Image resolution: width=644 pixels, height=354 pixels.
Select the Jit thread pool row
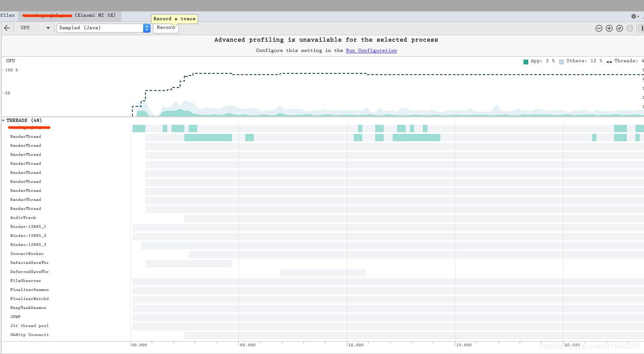323,326
